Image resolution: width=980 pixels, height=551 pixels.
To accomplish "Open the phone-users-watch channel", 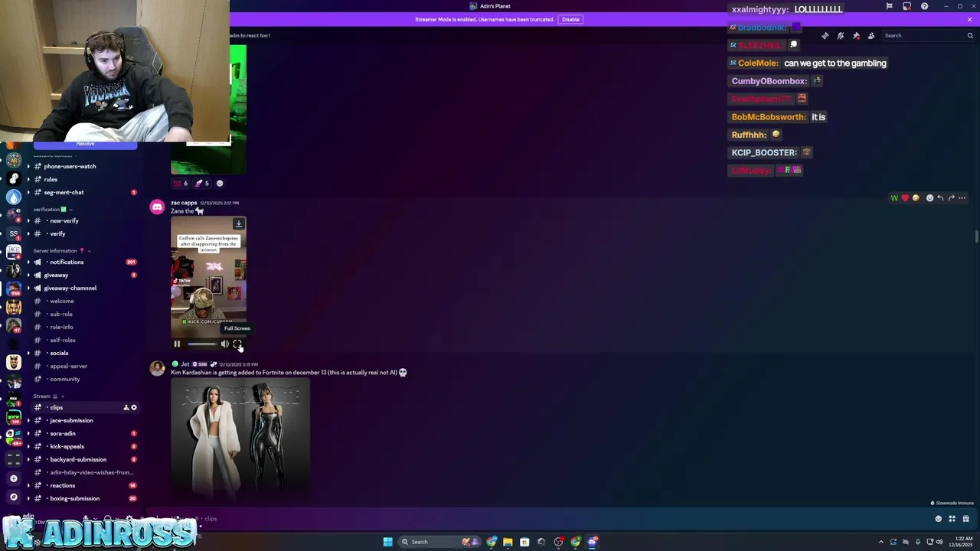I will [70, 166].
